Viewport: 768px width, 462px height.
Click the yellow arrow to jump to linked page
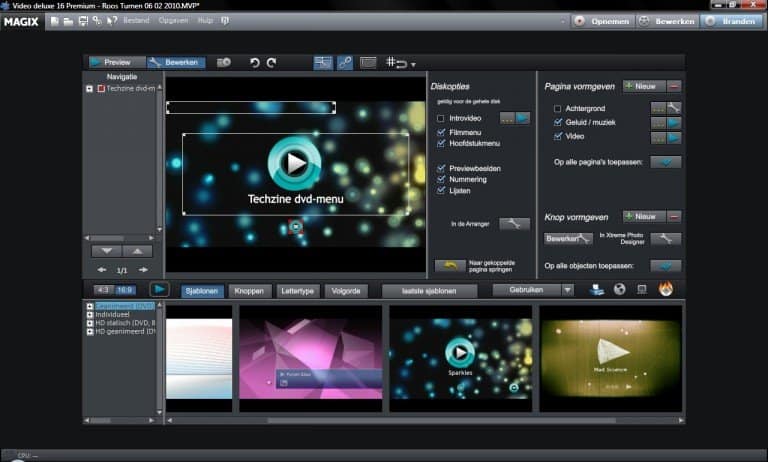coord(450,266)
